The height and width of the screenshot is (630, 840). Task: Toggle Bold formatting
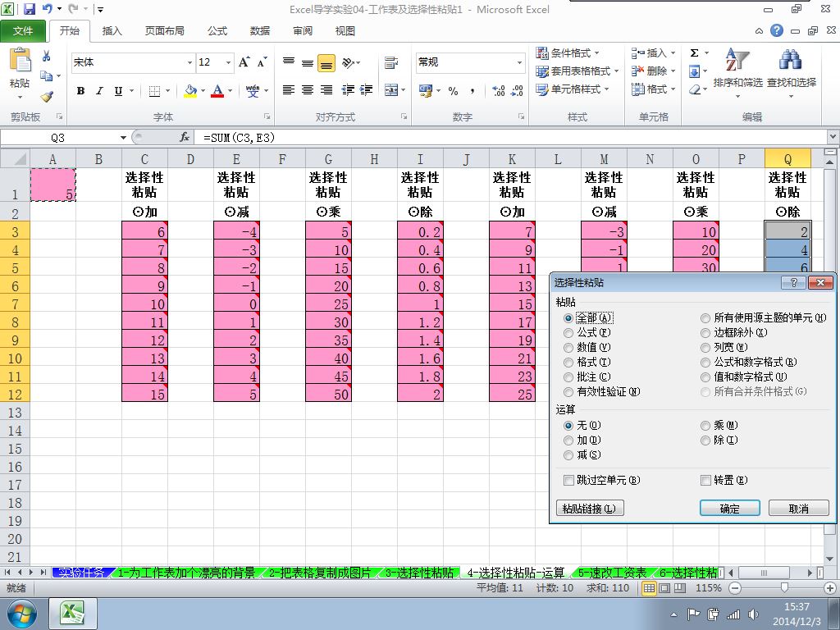click(81, 91)
